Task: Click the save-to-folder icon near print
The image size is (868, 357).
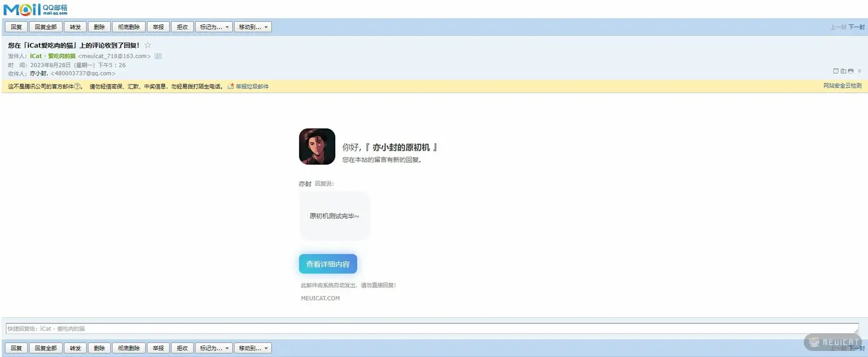Action: pos(843,71)
